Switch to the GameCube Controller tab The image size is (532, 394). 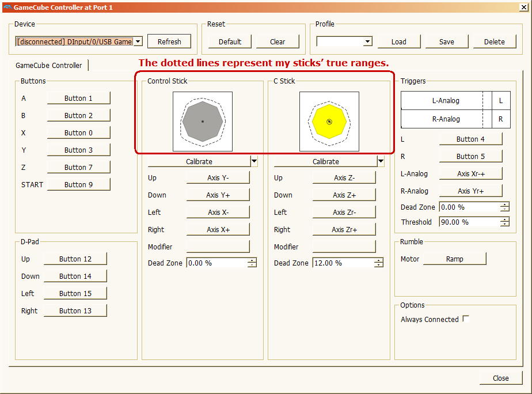pyautogui.click(x=49, y=65)
